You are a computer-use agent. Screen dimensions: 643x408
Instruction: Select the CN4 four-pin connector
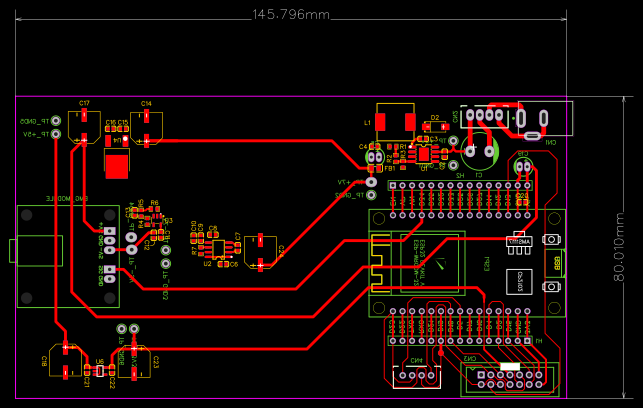[417, 377]
